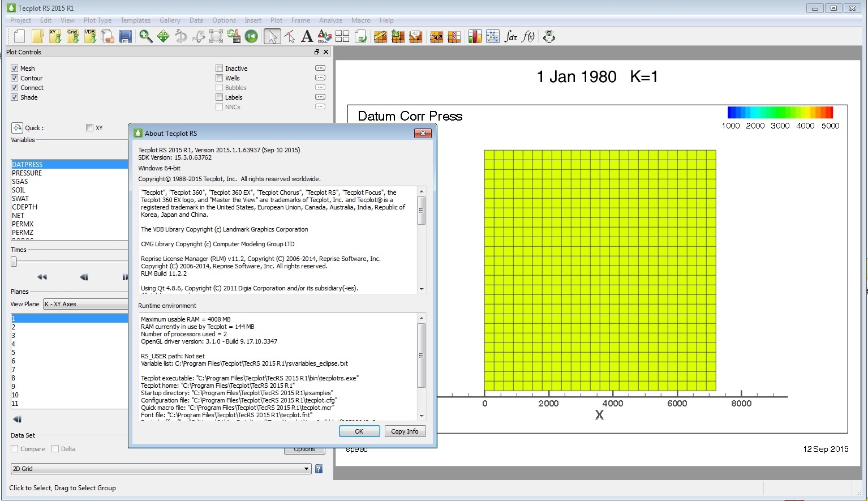
Task: Activate the arrow selector tool
Action: pos(272,37)
